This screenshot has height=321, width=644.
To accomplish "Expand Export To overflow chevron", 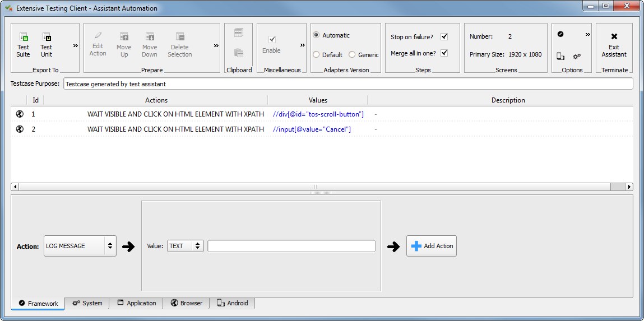I will coord(76,45).
